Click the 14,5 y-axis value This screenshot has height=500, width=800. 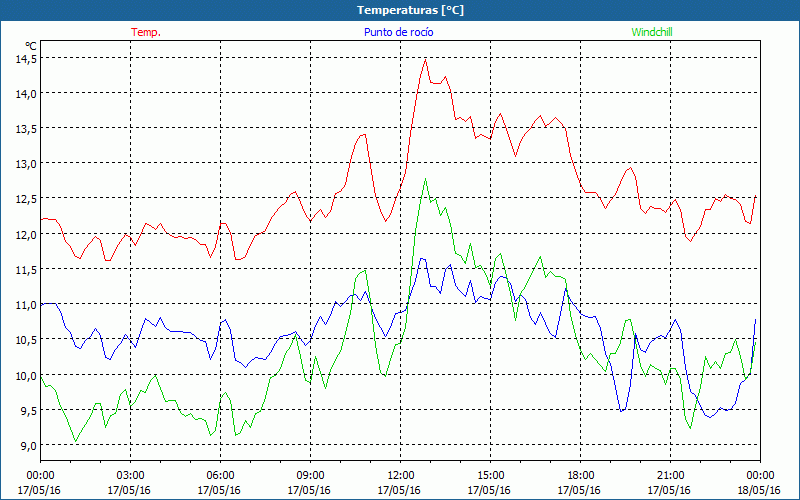(x=27, y=59)
